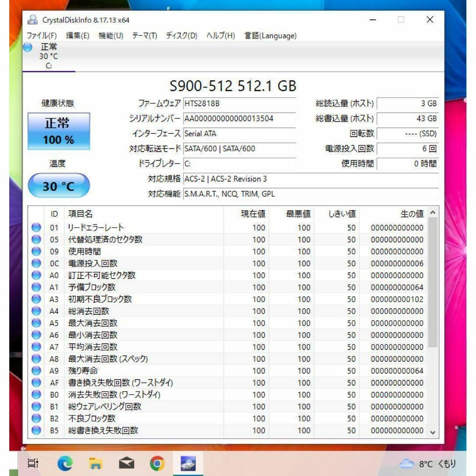This screenshot has width=476, height=476.
Task: Click status icon for row AF 書き換え失敗回数
Action: (x=36, y=383)
